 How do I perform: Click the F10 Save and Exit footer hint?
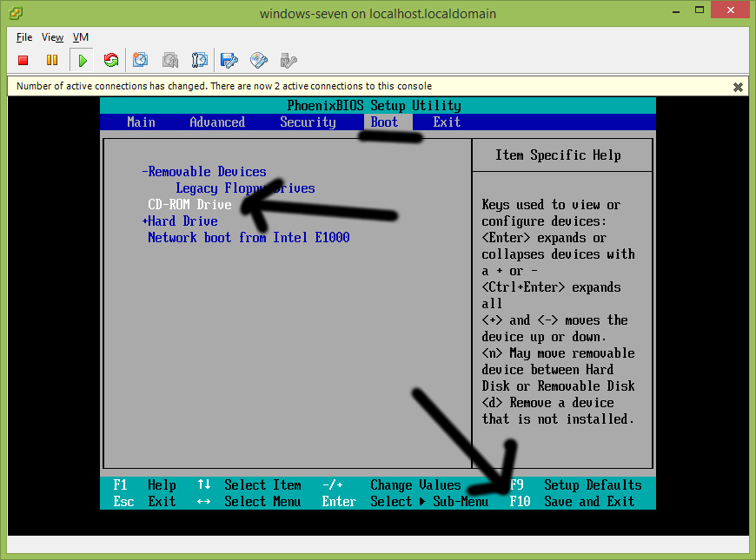tap(573, 502)
